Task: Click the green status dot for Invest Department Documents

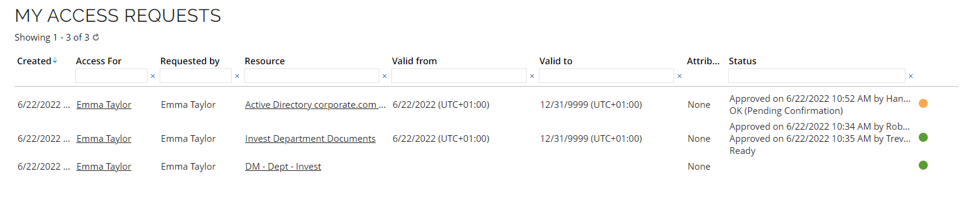Action: (923, 138)
